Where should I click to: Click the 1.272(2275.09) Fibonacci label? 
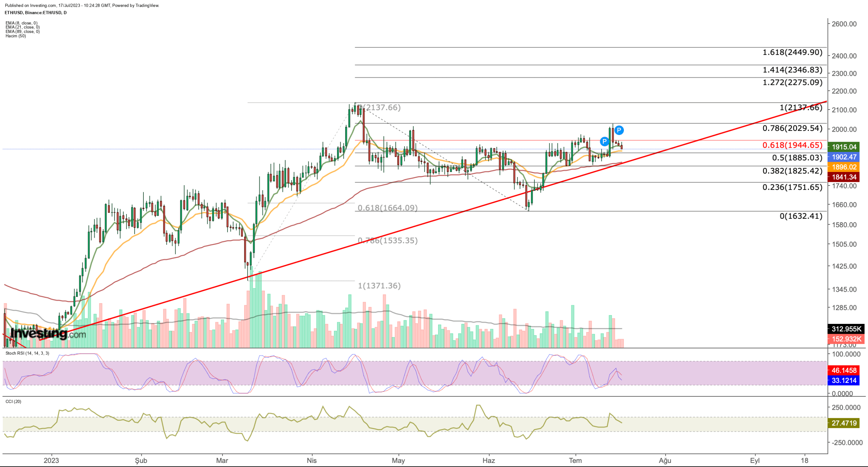pyautogui.click(x=792, y=82)
